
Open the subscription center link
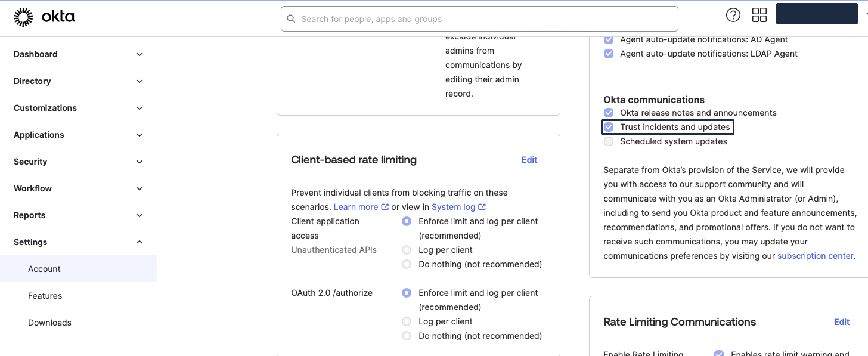pos(815,255)
